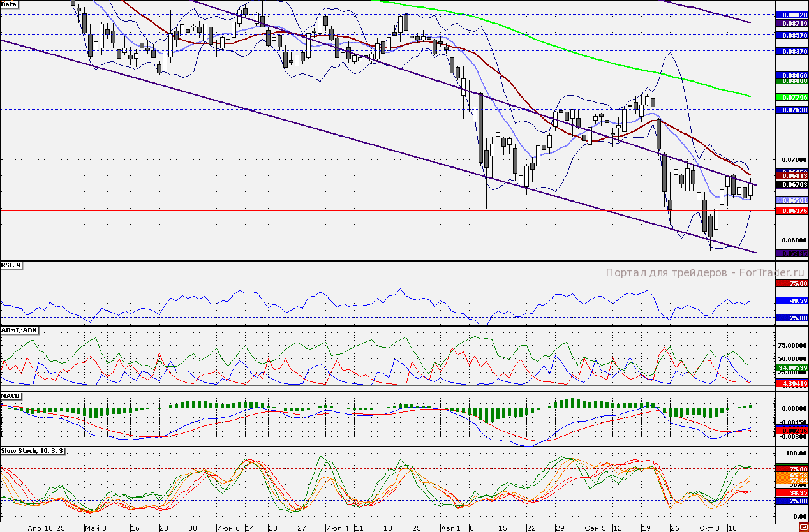Image resolution: width=809 pixels, height=532 pixels.
Task: Open the ADMI/ADX indicator label
Action: pos(19,330)
